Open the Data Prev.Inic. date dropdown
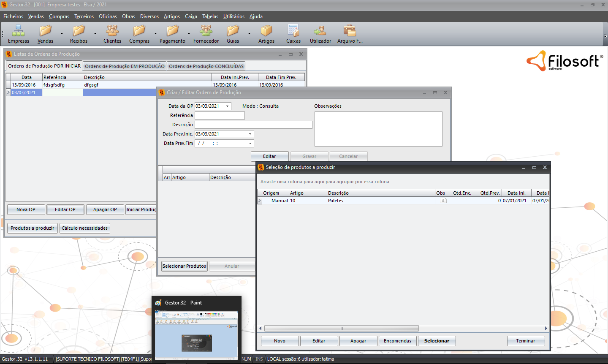Viewport: 608px width, 364px height. (250, 134)
